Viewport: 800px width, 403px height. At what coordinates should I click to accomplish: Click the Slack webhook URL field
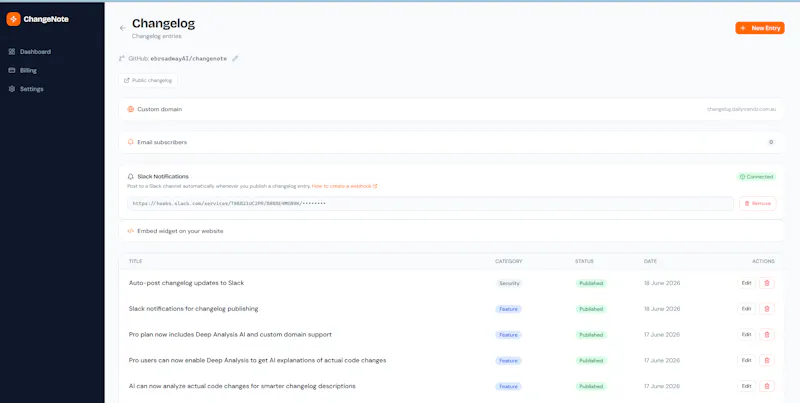click(x=430, y=203)
